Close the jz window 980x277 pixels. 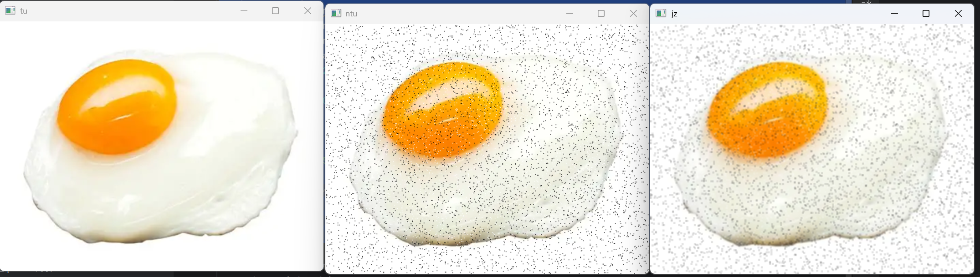point(958,13)
